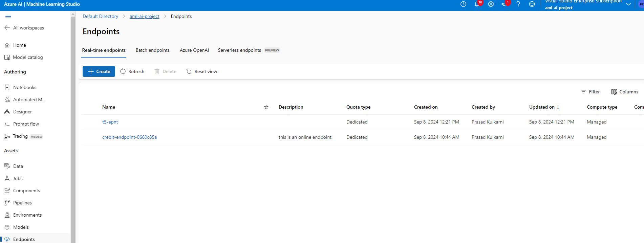This screenshot has width=644, height=243.
Task: Open Designer section
Action: click(18, 112)
